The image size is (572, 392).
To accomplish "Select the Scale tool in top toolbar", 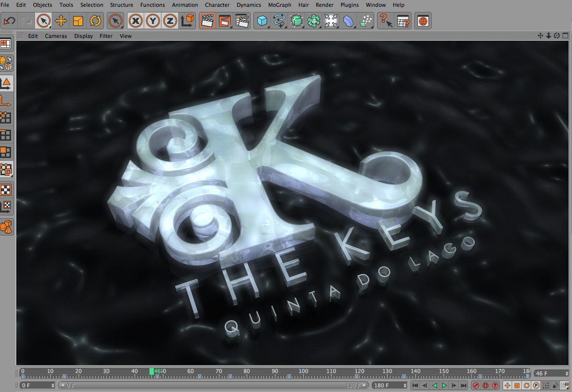I will pyautogui.click(x=78, y=21).
